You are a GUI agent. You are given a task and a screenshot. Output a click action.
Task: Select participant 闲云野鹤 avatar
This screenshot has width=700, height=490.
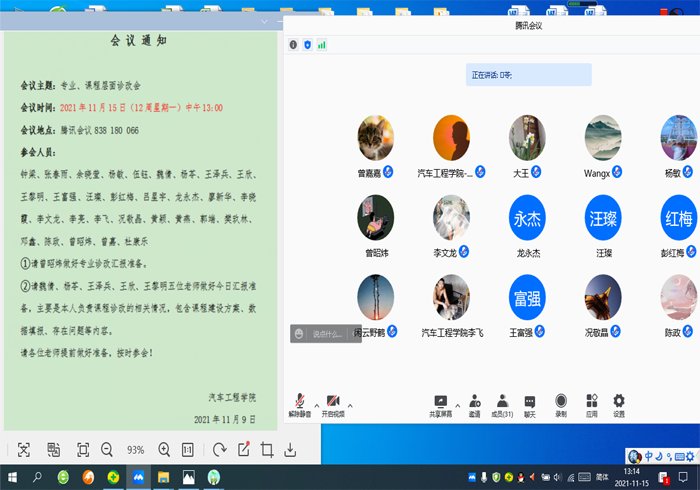(375, 297)
